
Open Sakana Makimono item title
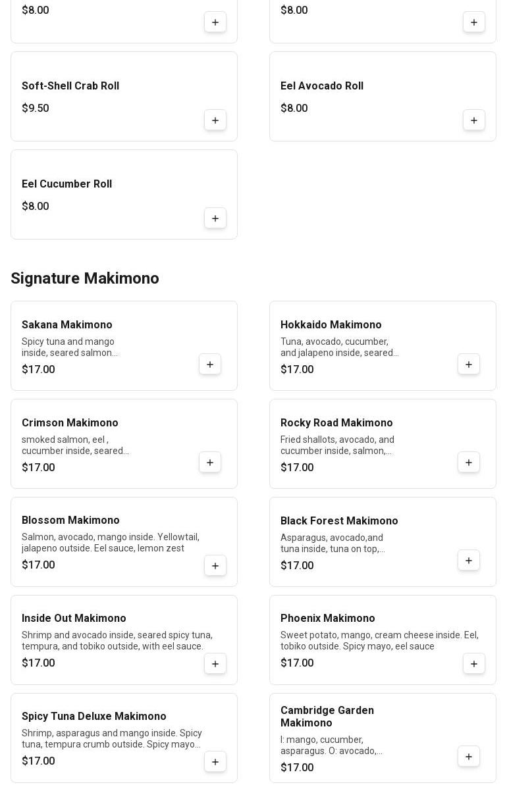pyautogui.click(x=67, y=325)
